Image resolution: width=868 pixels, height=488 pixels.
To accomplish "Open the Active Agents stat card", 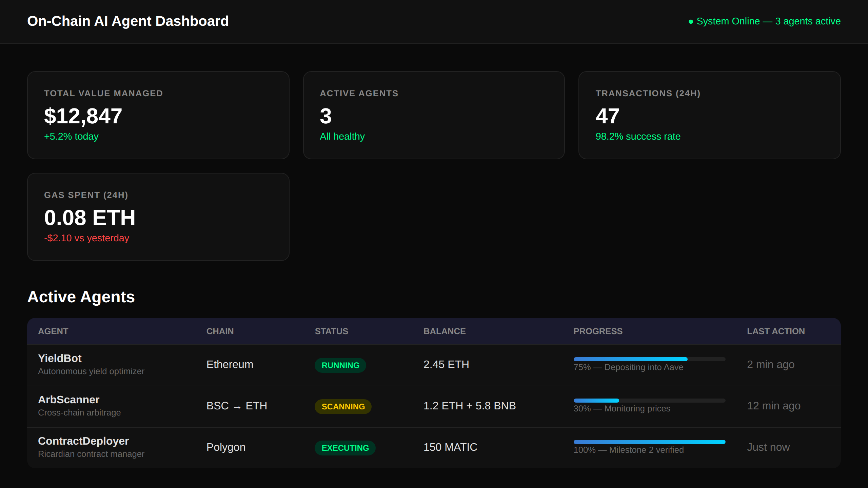I will click(x=434, y=115).
